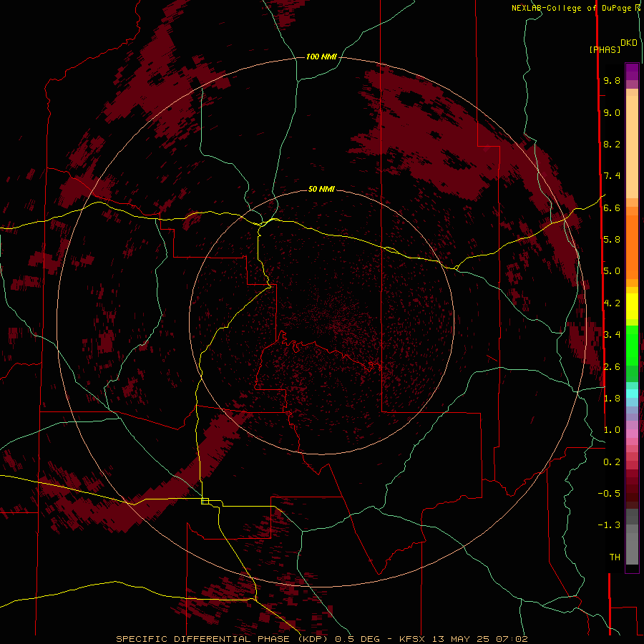Pick the pink segment of color bar
The image size is (644, 644).
(x=632, y=434)
